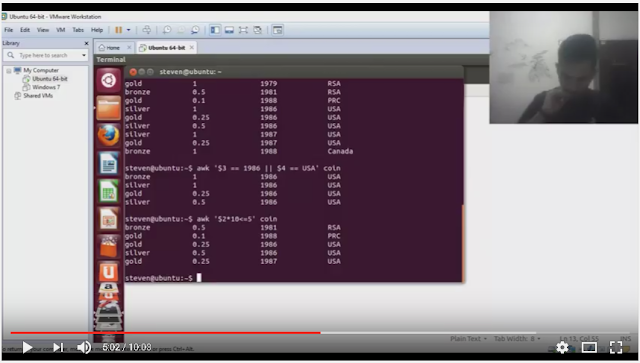Launch LibreOffice Calc from the launcher
The image size is (640, 363).
pos(108,191)
